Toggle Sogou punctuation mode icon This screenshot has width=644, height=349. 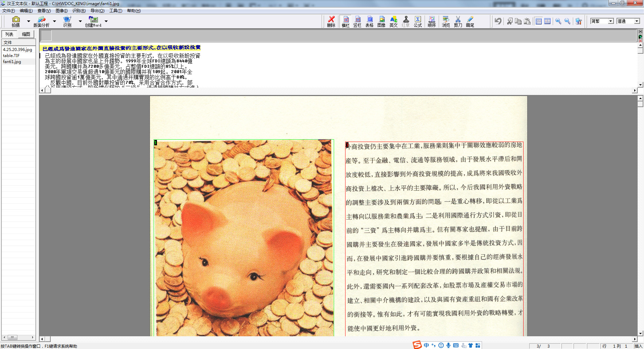(434, 345)
